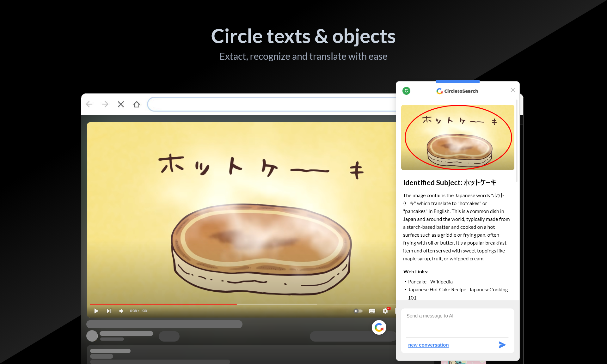
Task: Click the browser back arrow
Action: point(89,104)
